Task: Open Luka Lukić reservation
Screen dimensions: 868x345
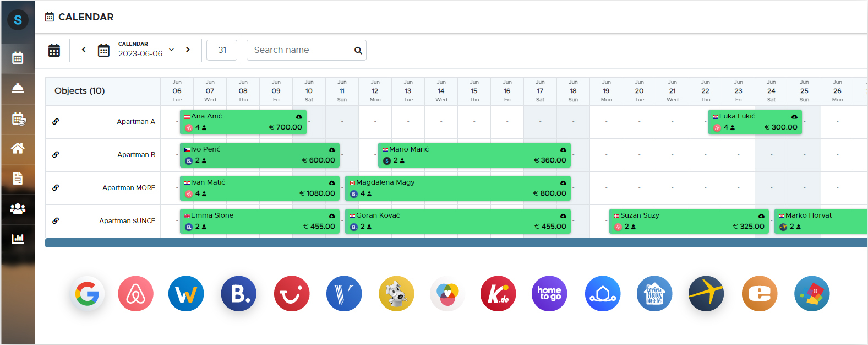Action: (x=755, y=122)
